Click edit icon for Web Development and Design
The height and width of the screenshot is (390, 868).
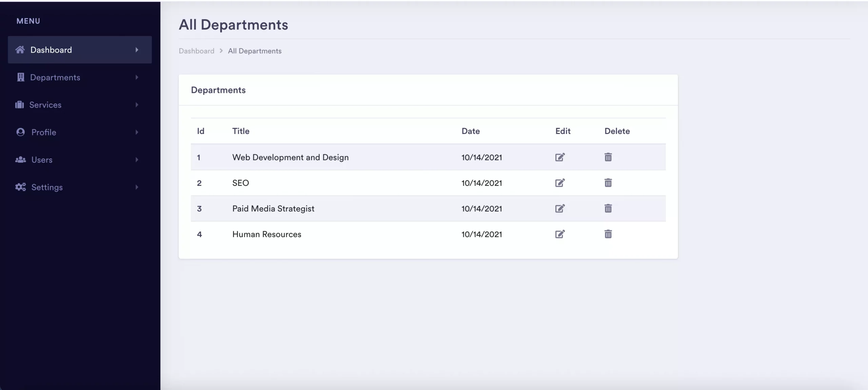(560, 157)
